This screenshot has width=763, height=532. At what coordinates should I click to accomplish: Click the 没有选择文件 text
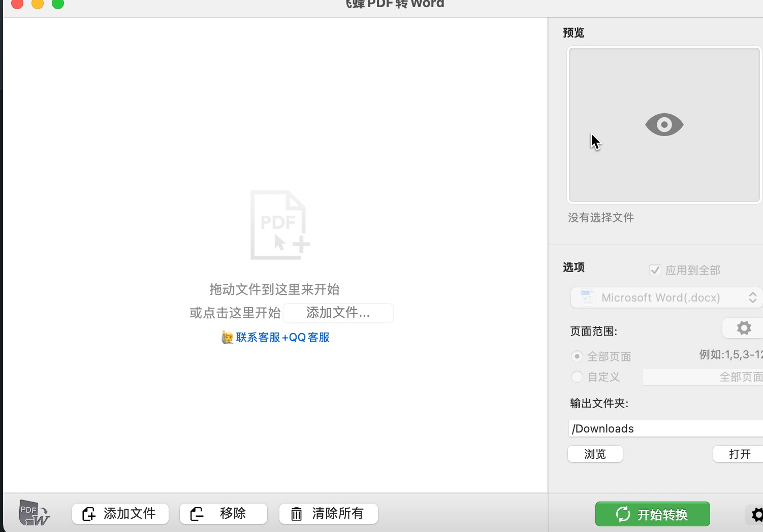(x=601, y=218)
